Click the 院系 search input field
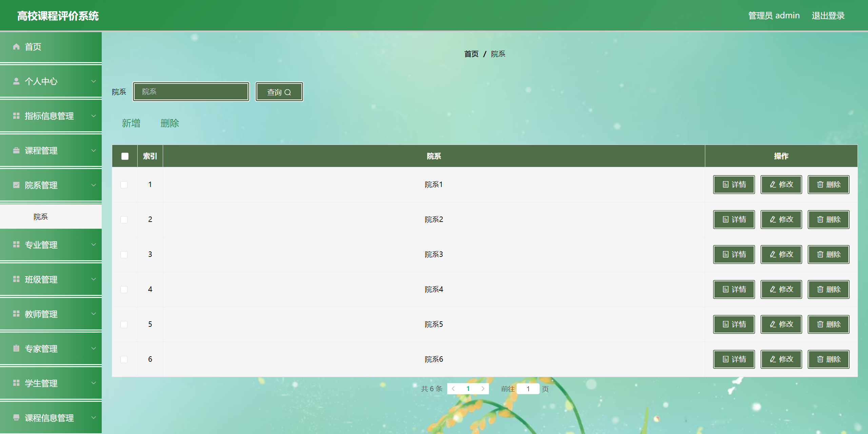The width and height of the screenshot is (868, 434). [x=191, y=92]
